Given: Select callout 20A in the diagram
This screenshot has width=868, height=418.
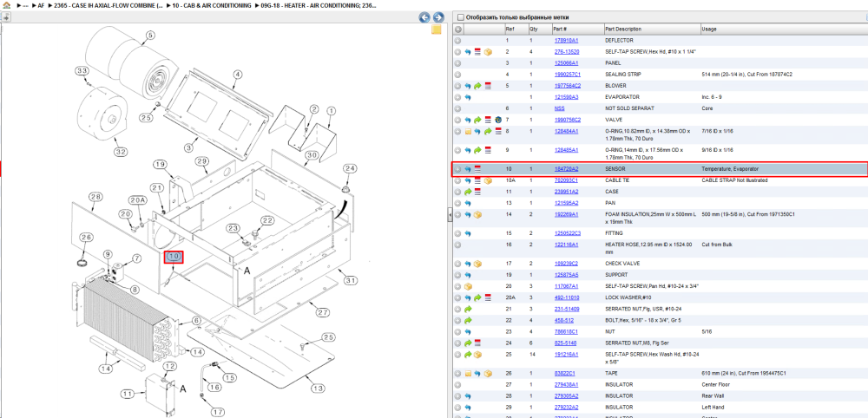Looking at the screenshot, I should pyautogui.click(x=137, y=199).
